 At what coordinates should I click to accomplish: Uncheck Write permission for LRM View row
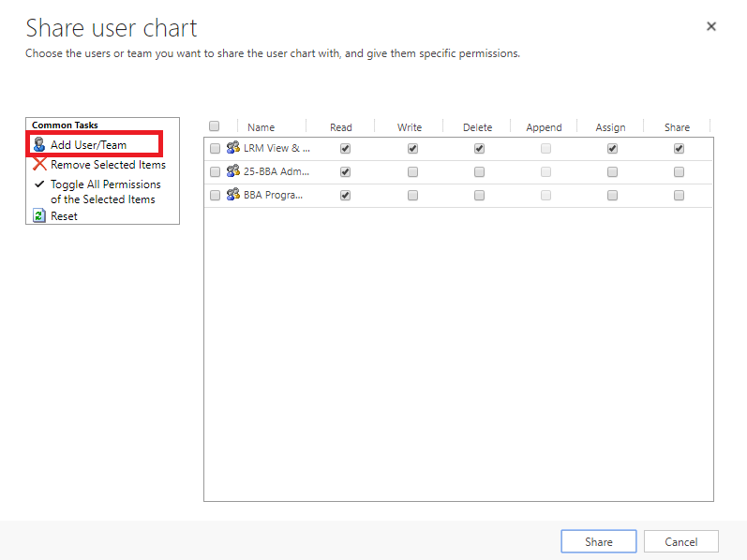point(412,148)
